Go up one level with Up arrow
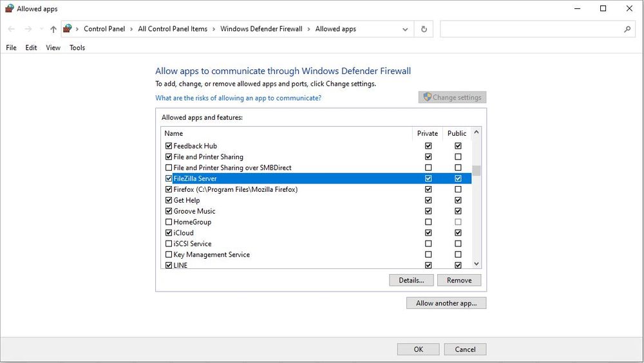 (53, 29)
